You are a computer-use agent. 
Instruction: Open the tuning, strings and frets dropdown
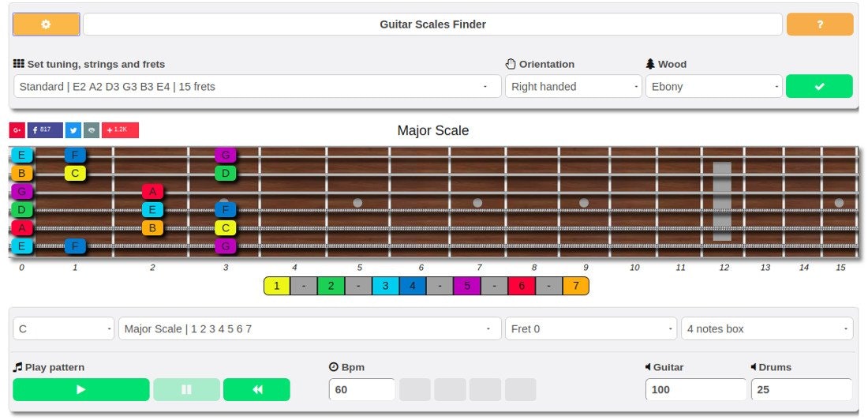257,86
